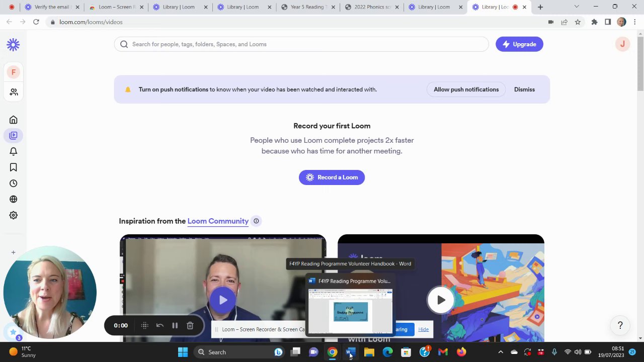Open the Library video icon in sidebar

coord(14,135)
